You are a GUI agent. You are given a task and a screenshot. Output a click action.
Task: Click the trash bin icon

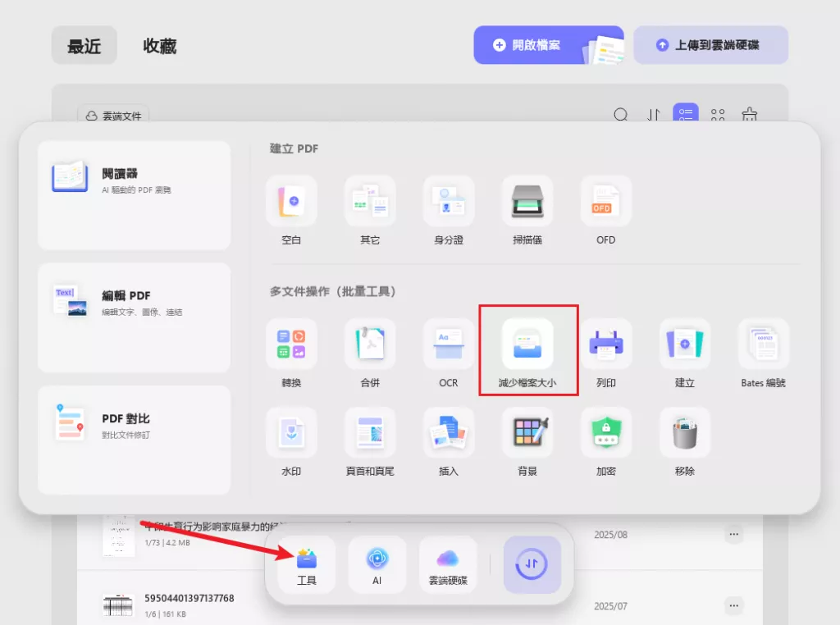click(x=750, y=114)
